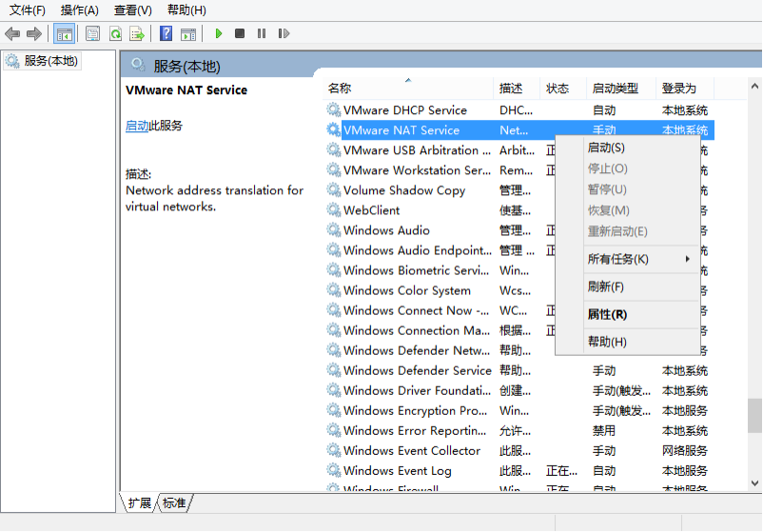Click the Stop Service square icon
The height and width of the screenshot is (532, 763).
point(240,33)
